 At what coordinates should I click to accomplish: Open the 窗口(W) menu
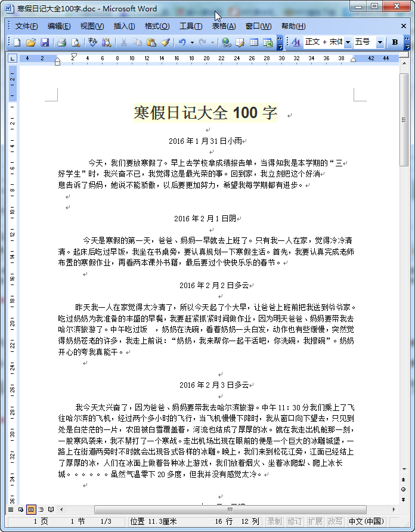pos(258,26)
